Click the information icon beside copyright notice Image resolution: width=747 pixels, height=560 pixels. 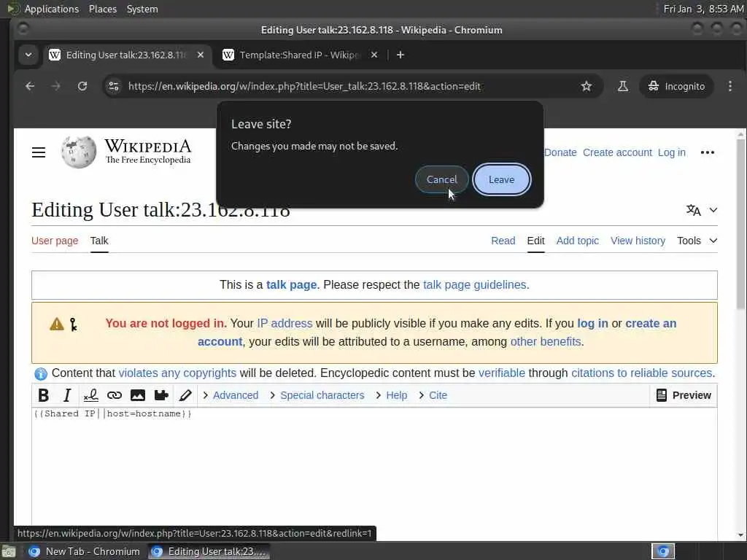[41, 374]
